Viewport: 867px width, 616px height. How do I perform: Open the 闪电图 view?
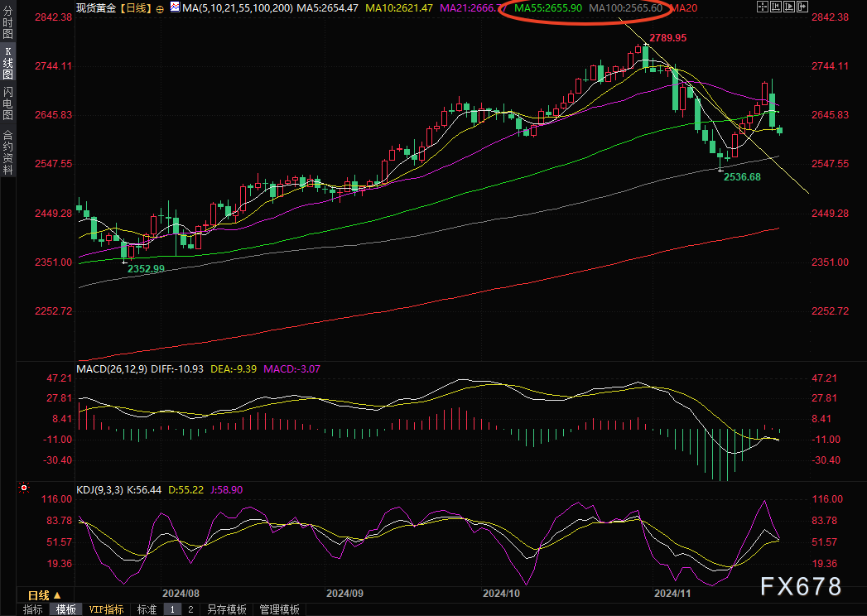point(7,104)
